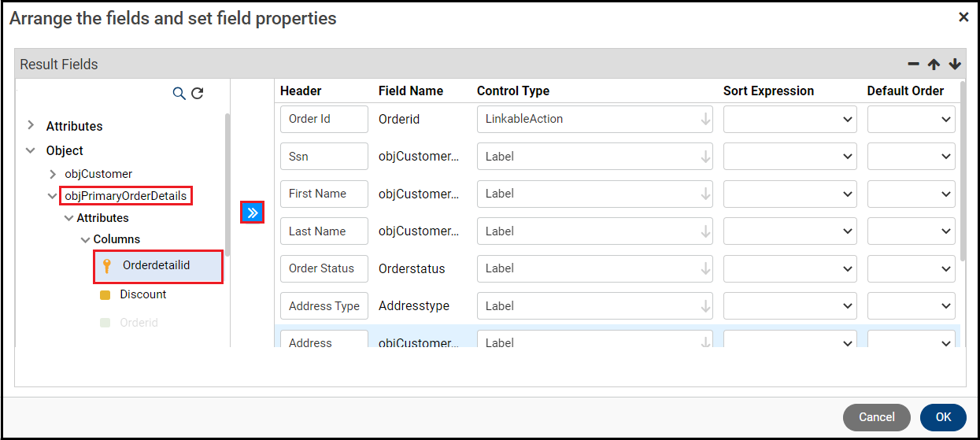Open Default Order dropdown for Ssn row
The image size is (980, 440).
pos(912,157)
